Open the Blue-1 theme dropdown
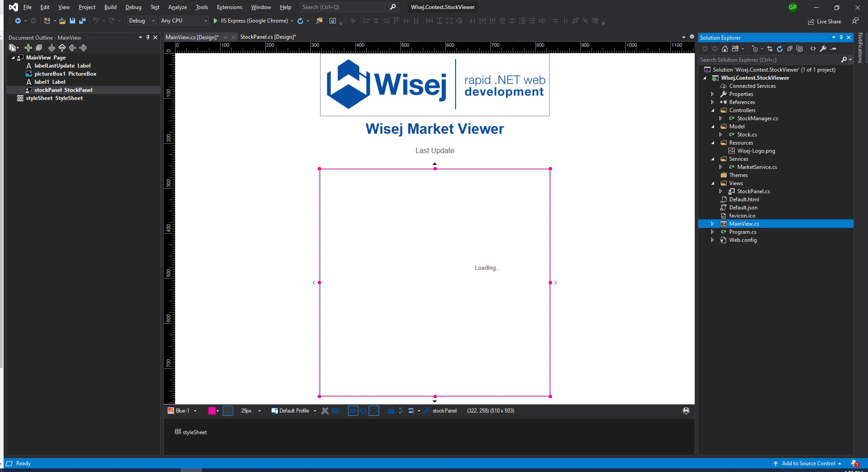This screenshot has height=472, width=868. pos(182,411)
